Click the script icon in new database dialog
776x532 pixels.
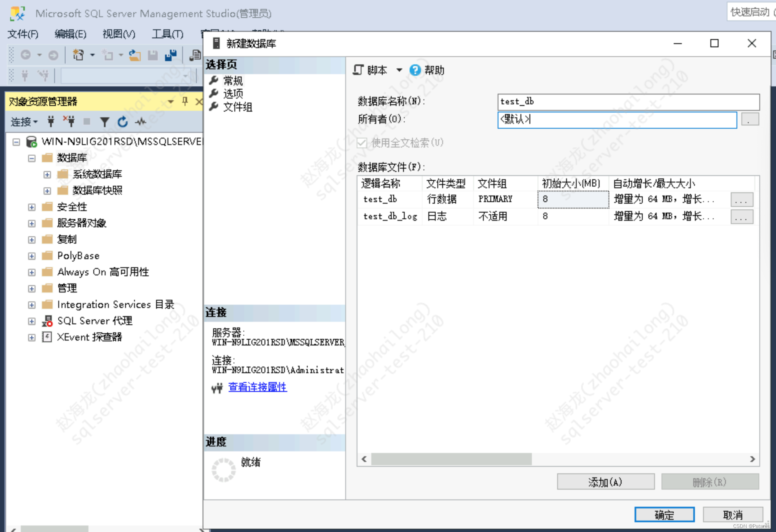(x=358, y=70)
